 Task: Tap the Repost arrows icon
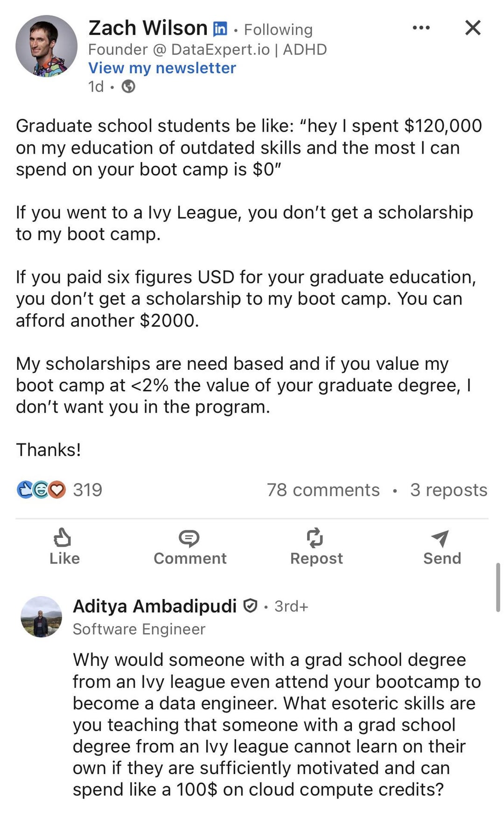point(315,538)
